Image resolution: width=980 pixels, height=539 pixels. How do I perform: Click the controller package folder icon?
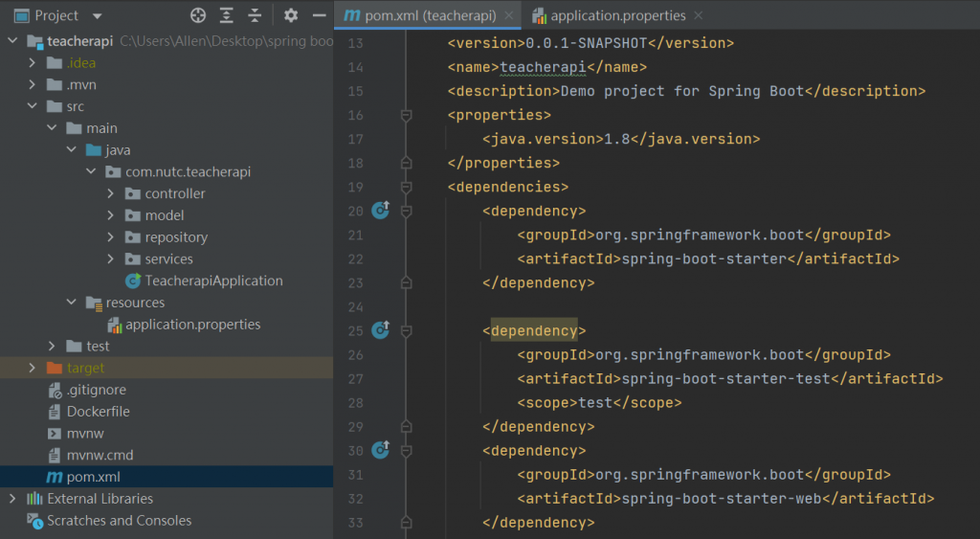(x=132, y=193)
